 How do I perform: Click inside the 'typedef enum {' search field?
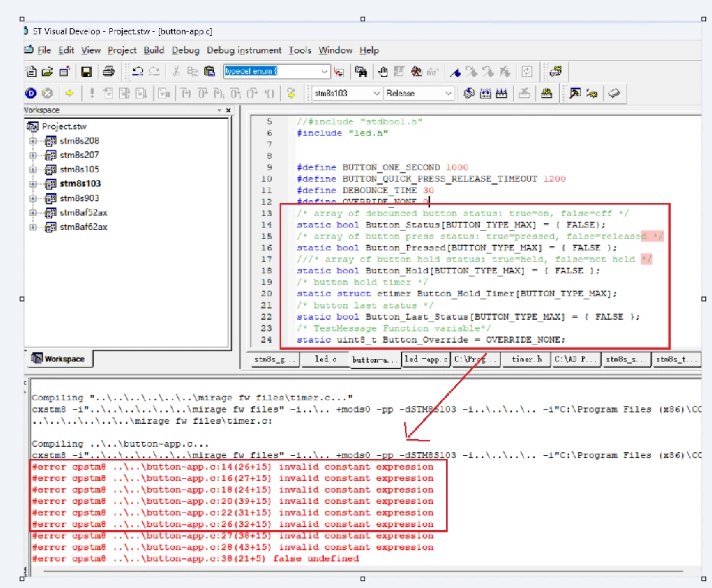pos(272,71)
